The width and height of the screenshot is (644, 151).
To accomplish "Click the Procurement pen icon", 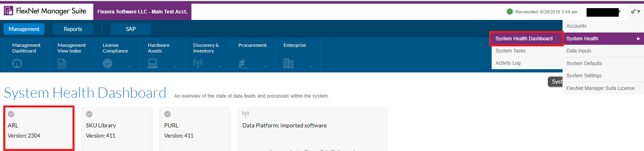I will click(x=243, y=63).
